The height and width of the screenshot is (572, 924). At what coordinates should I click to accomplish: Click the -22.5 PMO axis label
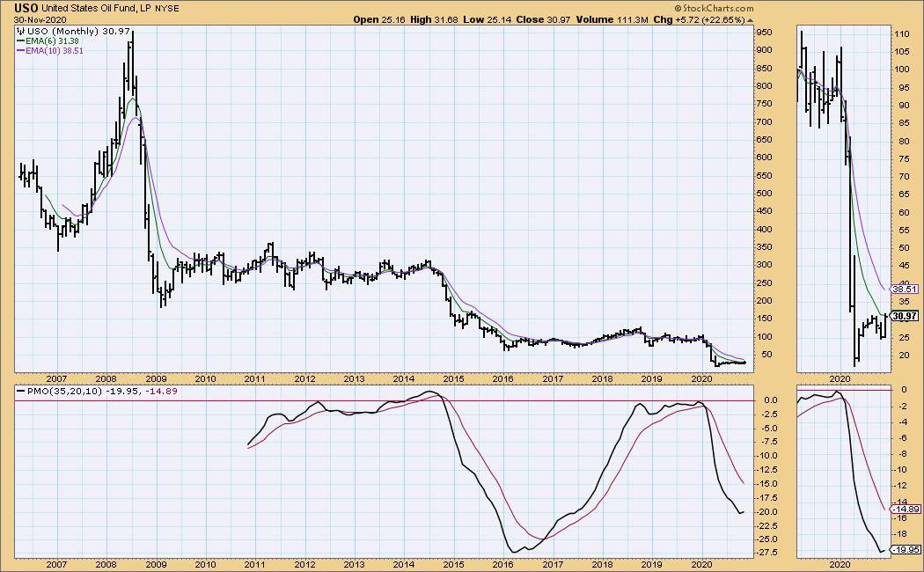tap(766, 524)
